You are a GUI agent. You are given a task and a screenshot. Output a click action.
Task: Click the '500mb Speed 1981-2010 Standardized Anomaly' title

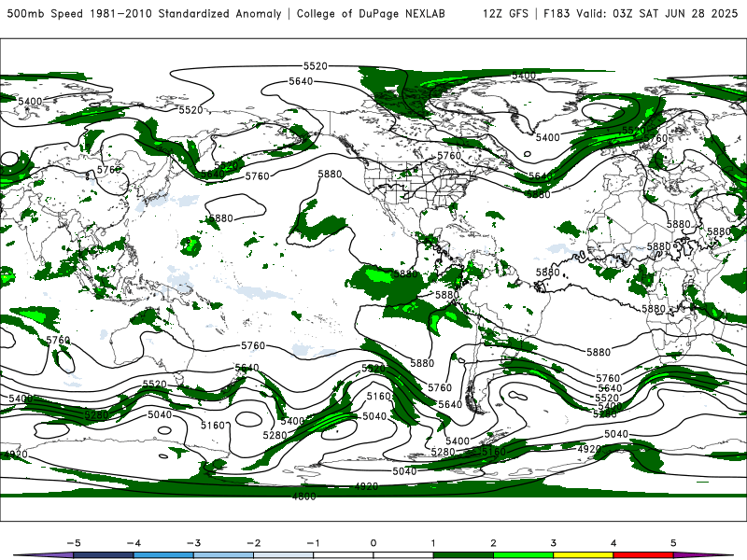point(144,13)
